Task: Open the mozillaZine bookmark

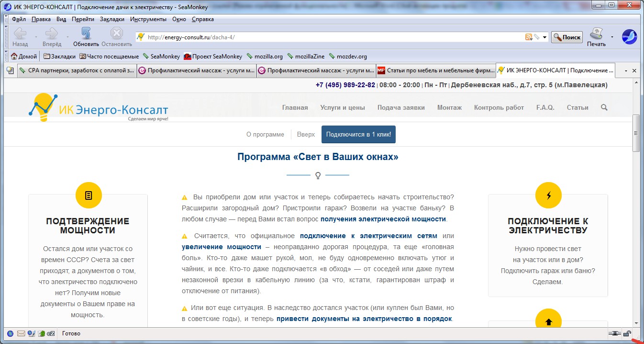Action: coord(306,56)
